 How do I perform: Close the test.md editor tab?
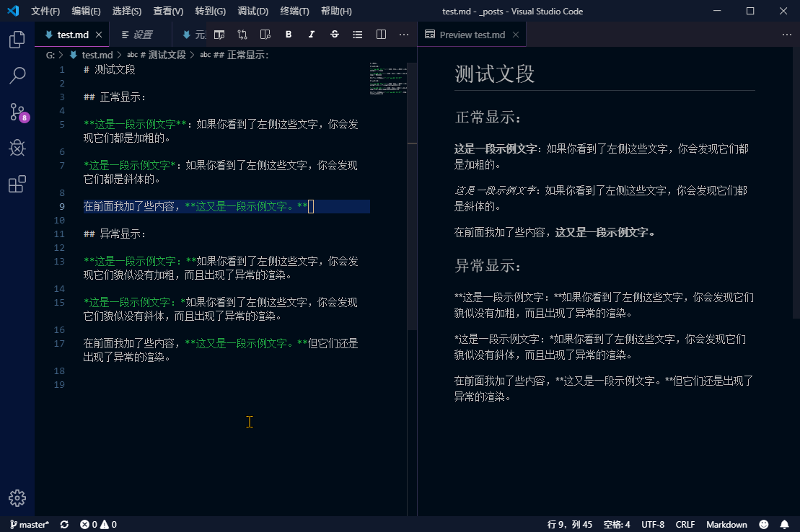pos(99,35)
